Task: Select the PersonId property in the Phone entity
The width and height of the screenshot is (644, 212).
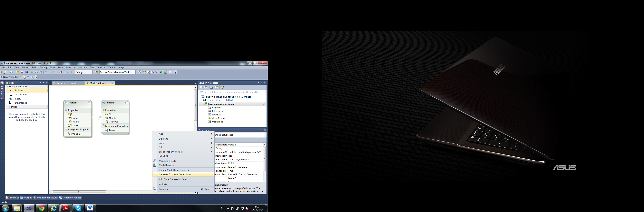Action: 112,122
